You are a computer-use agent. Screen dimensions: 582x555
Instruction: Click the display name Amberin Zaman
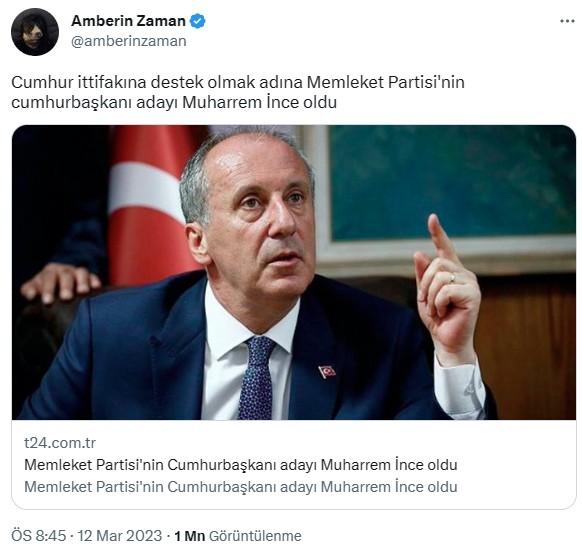click(x=128, y=21)
